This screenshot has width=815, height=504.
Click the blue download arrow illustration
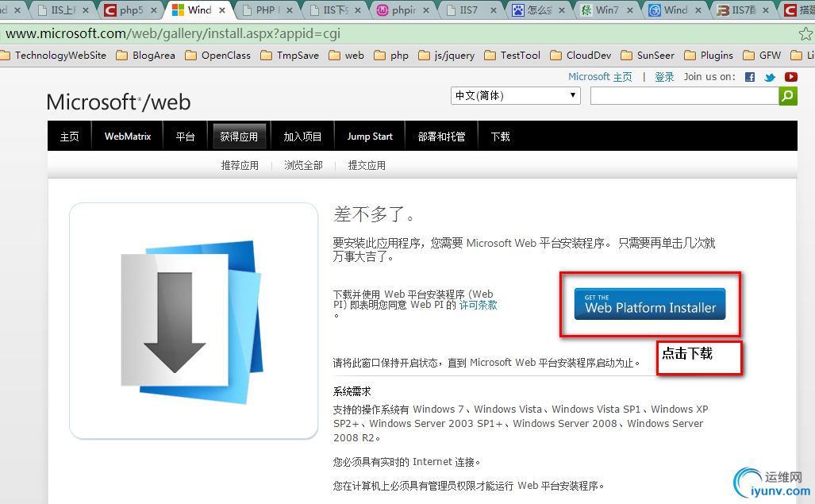(x=193, y=319)
